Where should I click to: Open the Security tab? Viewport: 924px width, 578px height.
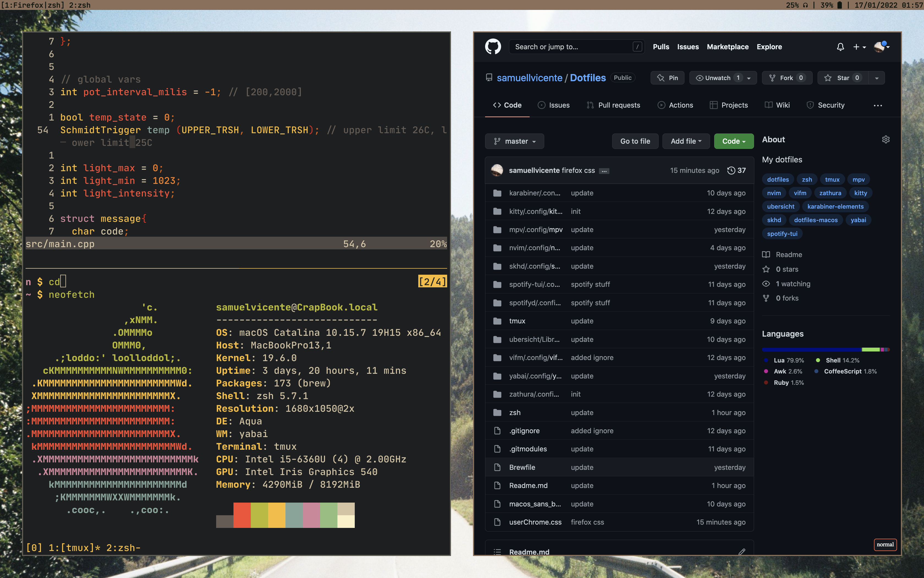pyautogui.click(x=826, y=105)
